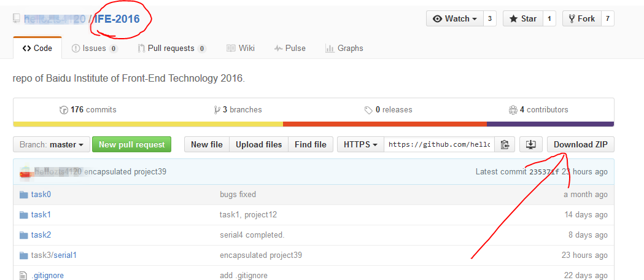The image size is (644, 280).
Task: View 4 contributors page
Action: pos(538,110)
